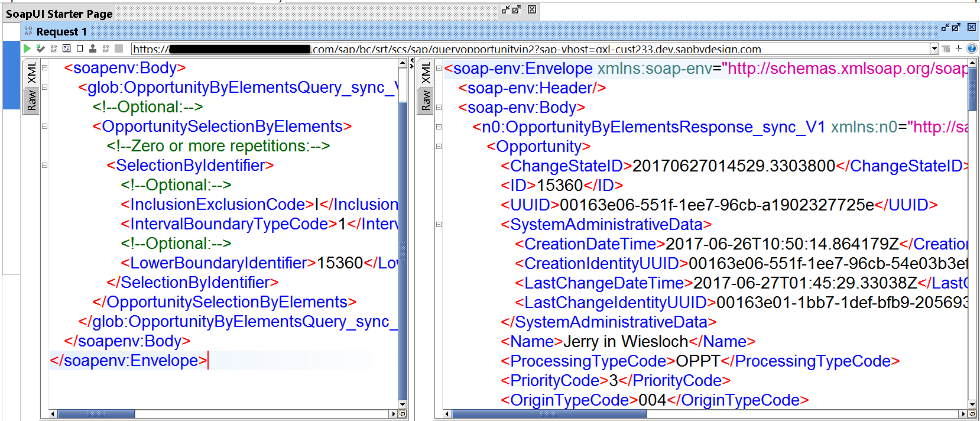Screen dimensions: 980x421
Task: Open endpoint URL dropdown arrow
Action: tap(934, 48)
